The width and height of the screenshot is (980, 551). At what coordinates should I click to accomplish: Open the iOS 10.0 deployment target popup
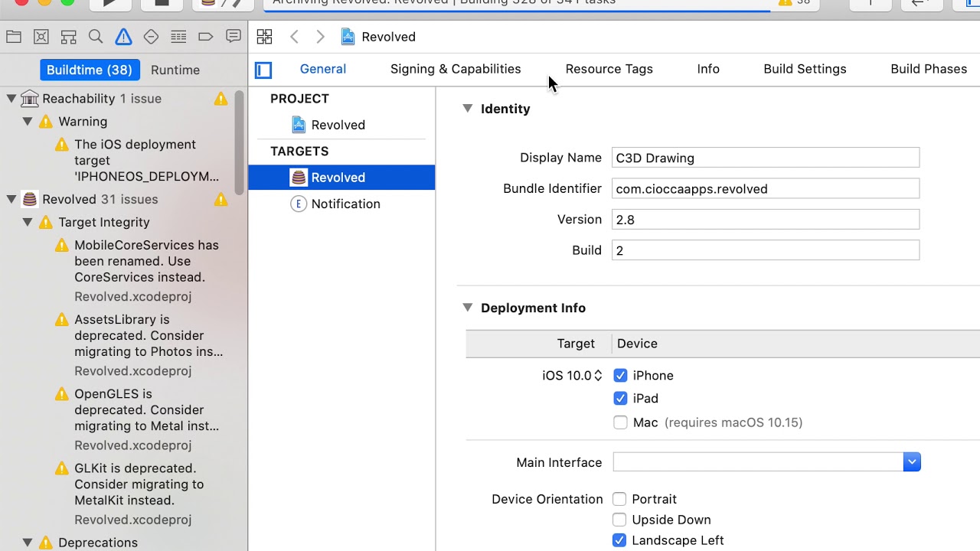tap(573, 376)
